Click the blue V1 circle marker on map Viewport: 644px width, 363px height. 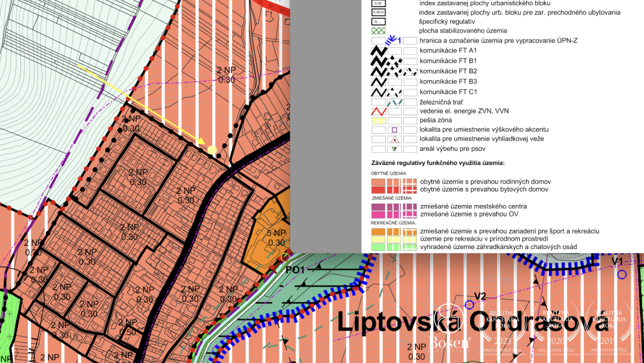[x=622, y=274]
